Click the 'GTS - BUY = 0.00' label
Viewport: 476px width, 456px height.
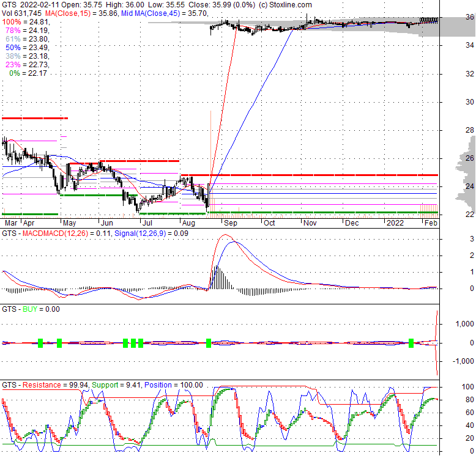pos(31,309)
